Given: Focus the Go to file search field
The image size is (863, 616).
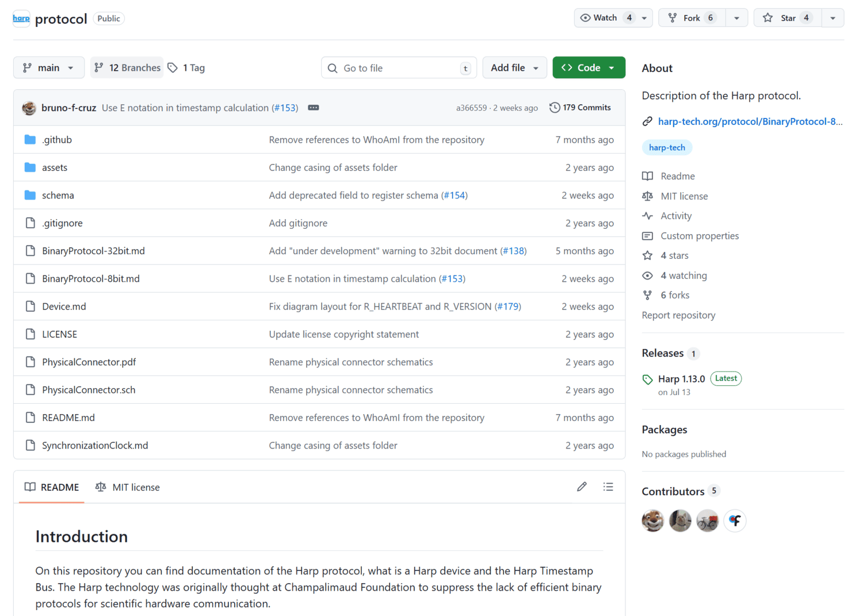Looking at the screenshot, I should pyautogui.click(x=399, y=68).
